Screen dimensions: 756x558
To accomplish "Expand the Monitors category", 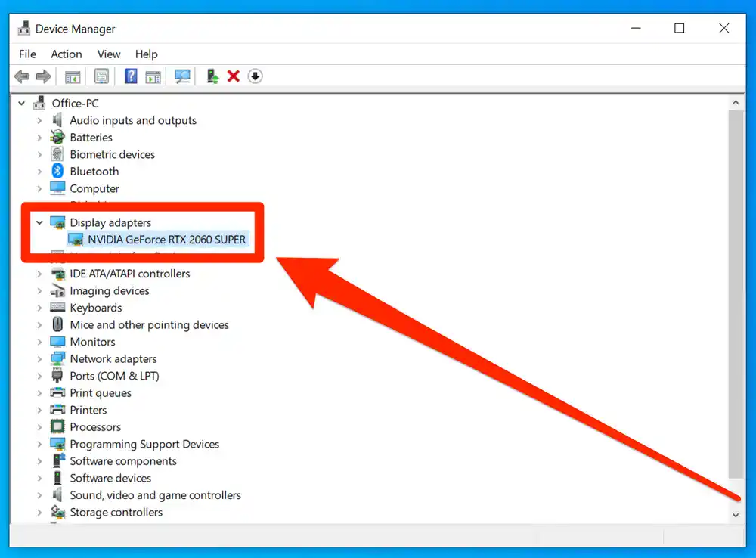I will click(x=39, y=342).
